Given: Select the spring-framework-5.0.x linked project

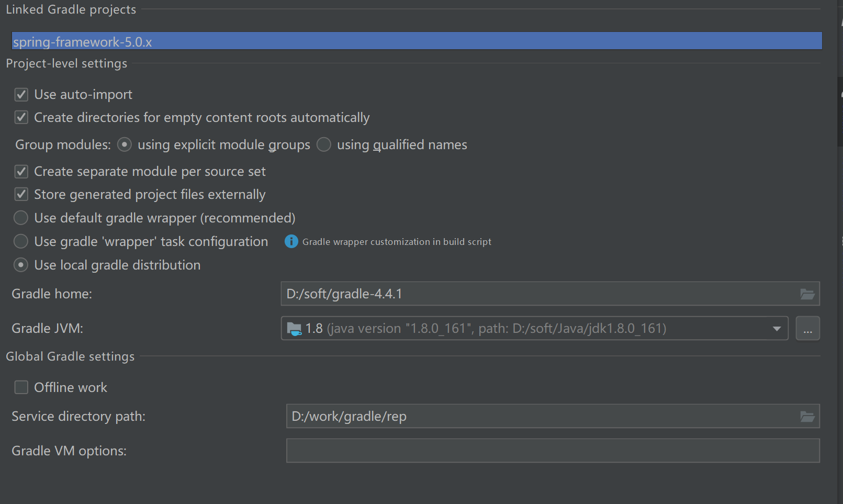Looking at the screenshot, I should point(417,40).
